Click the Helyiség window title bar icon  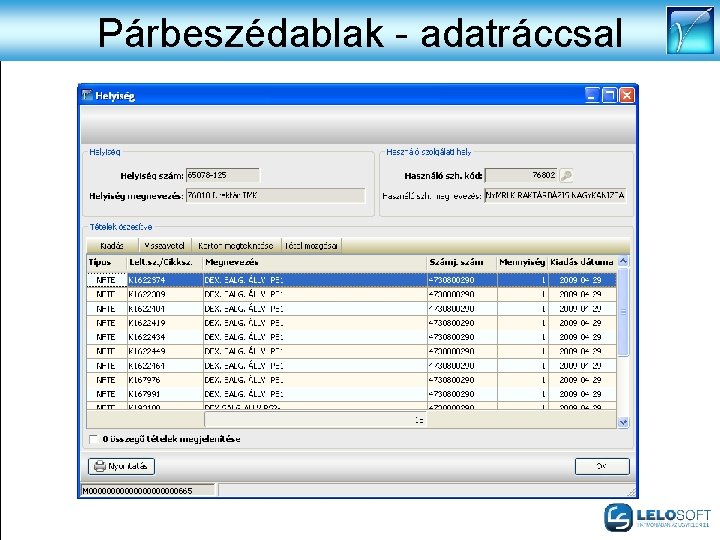(87, 95)
